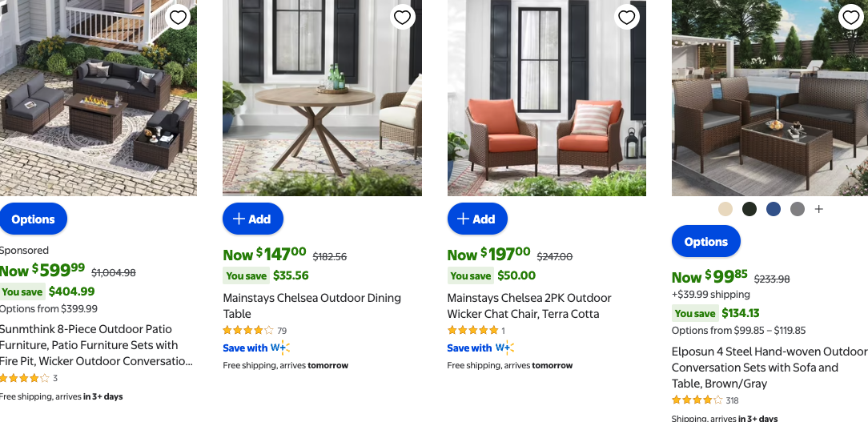Toggle favorite on the Terra Cotta chat chairs
Viewport: 868px width, 422px height.
(x=626, y=17)
